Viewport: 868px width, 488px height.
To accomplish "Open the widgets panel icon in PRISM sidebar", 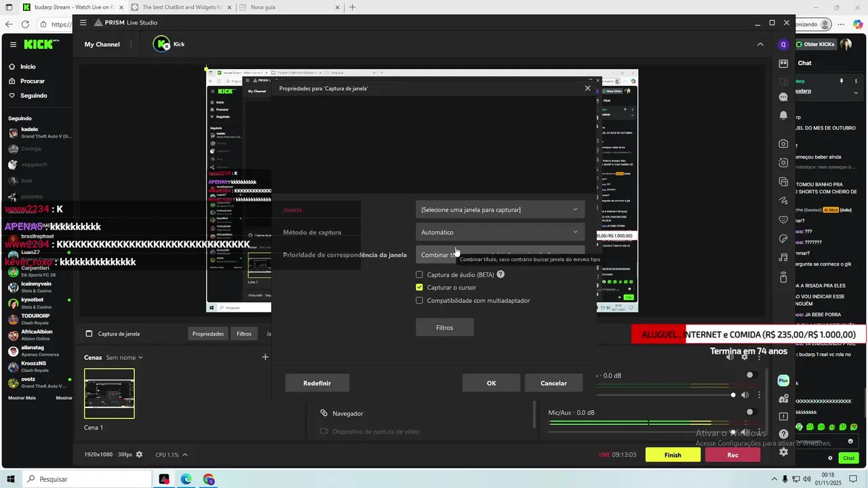I will click(x=783, y=64).
